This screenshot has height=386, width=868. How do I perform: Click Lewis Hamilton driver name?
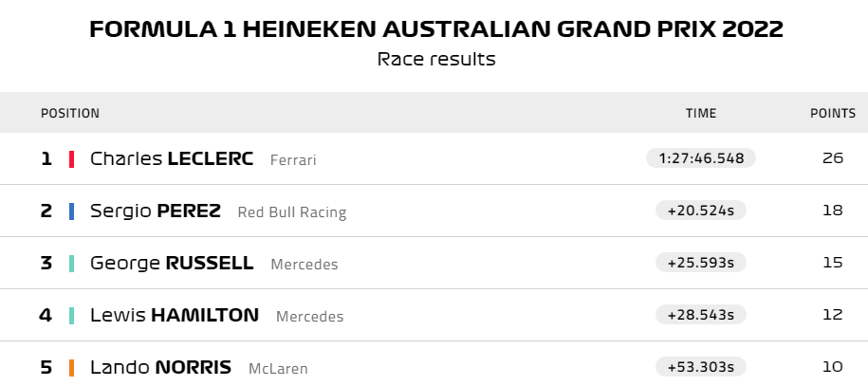175,315
